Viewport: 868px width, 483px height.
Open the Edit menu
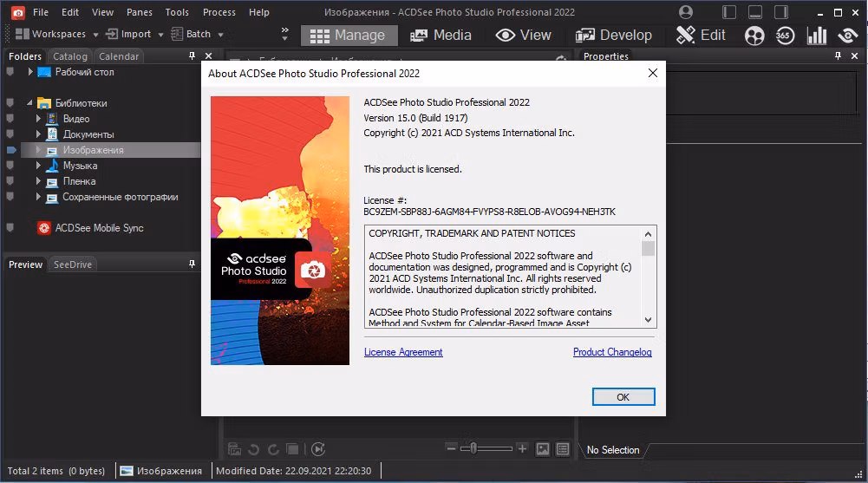[x=69, y=12]
